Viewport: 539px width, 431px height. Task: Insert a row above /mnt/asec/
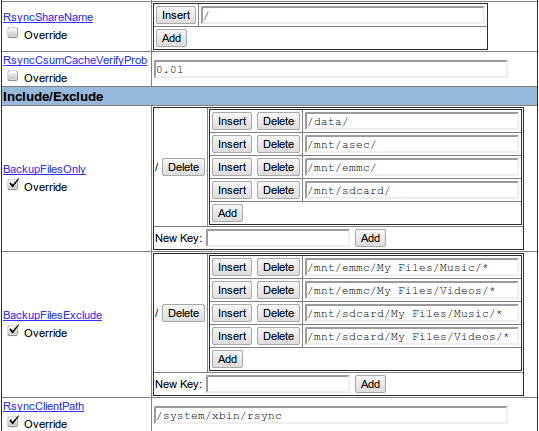(x=232, y=144)
